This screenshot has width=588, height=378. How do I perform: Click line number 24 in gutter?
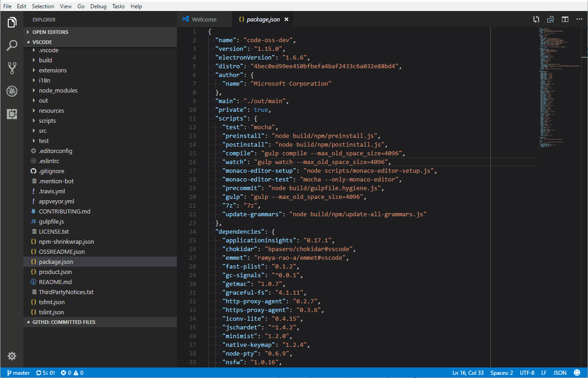click(x=192, y=232)
